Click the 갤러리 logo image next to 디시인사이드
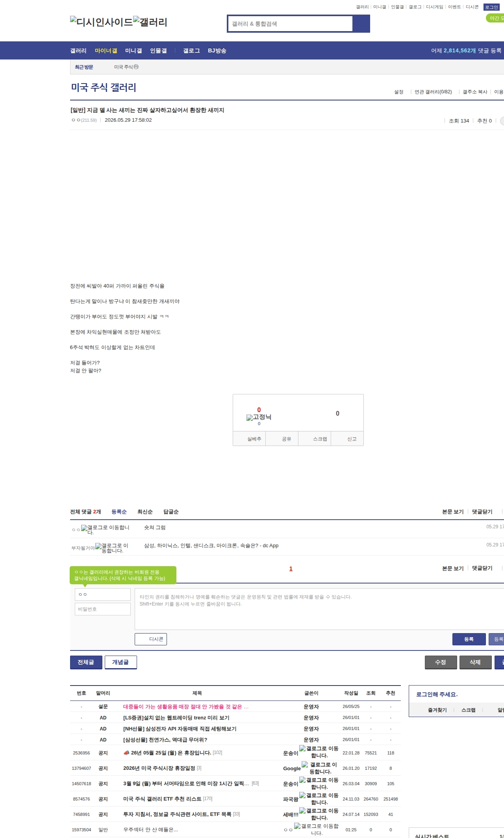This screenshot has width=504, height=838. tap(150, 22)
